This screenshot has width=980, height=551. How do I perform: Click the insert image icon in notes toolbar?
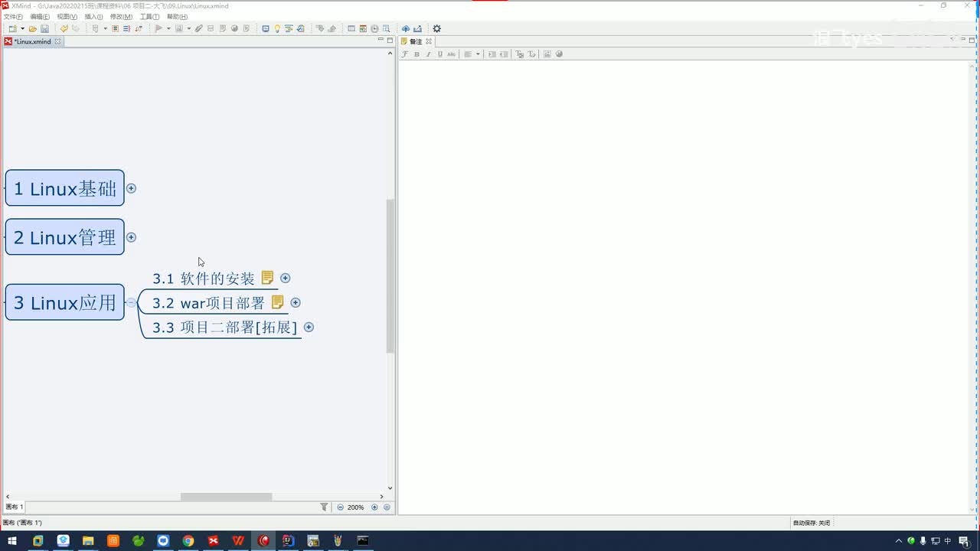[x=547, y=54]
